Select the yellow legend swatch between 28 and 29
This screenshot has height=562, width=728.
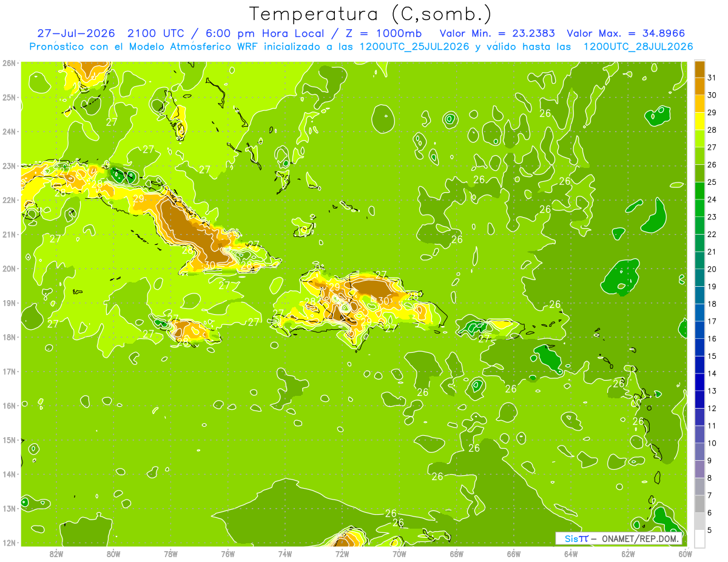click(699, 121)
